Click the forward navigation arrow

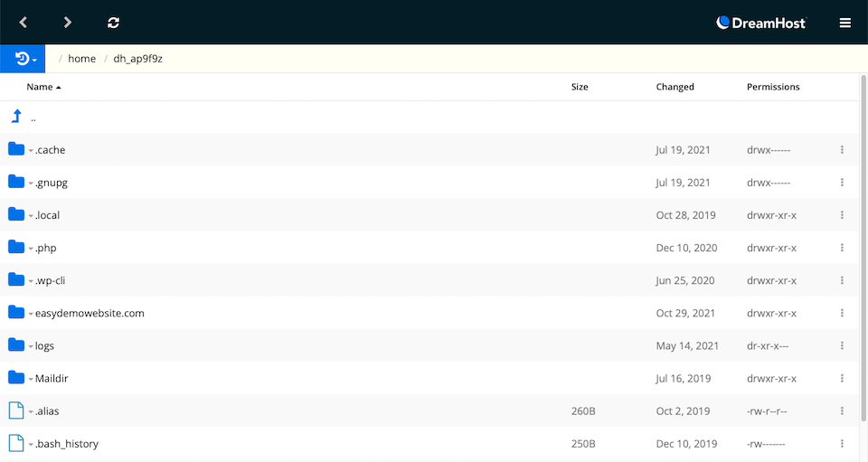[67, 22]
